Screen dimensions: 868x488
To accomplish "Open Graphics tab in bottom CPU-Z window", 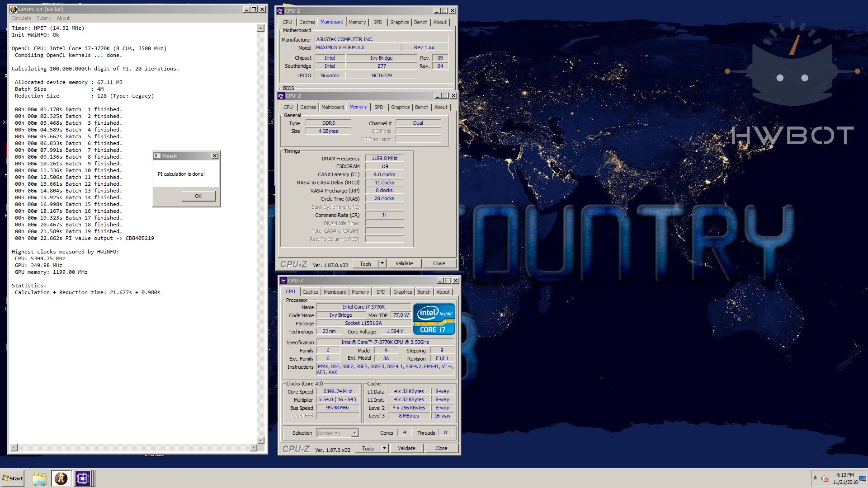I will tap(402, 292).
